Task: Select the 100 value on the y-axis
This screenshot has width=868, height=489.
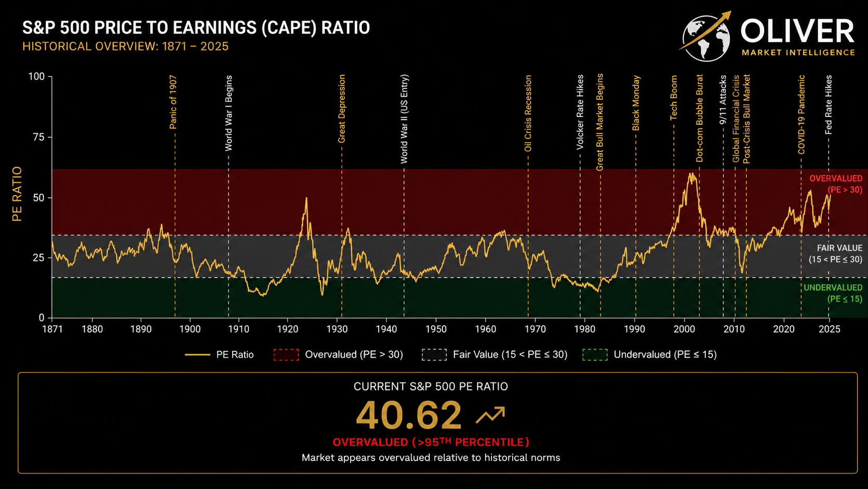Action: point(36,76)
